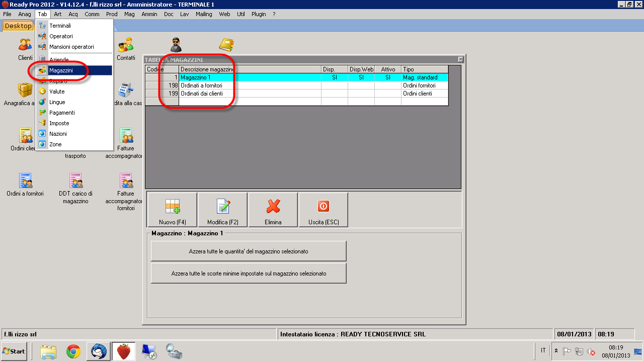Click the Elimina button
Screen dimensions: 644x362
(273, 210)
